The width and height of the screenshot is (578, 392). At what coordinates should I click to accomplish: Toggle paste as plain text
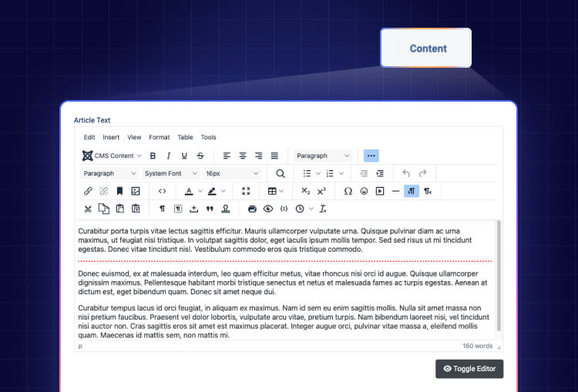pyautogui.click(x=136, y=209)
